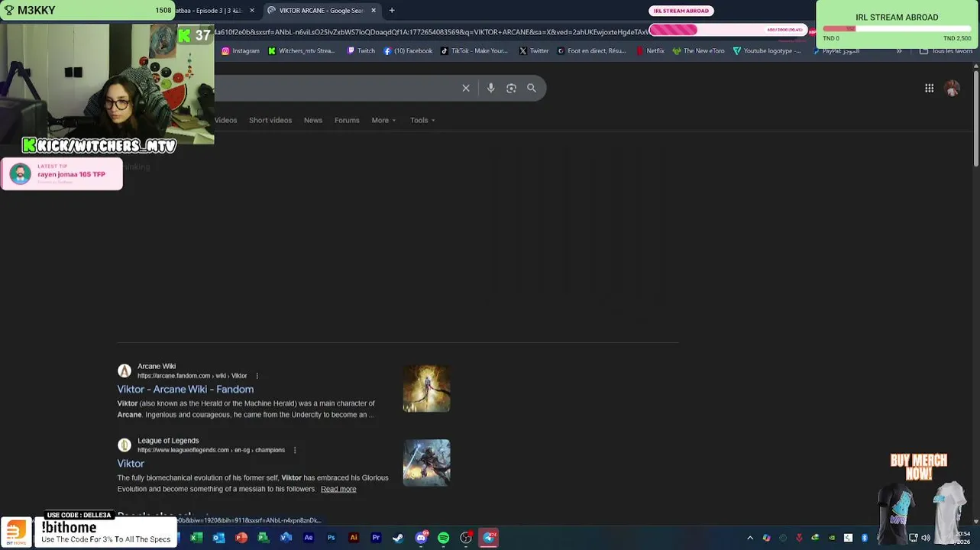The image size is (980, 550).
Task: Open Premiere Pro from the taskbar
Action: pyautogui.click(x=376, y=538)
